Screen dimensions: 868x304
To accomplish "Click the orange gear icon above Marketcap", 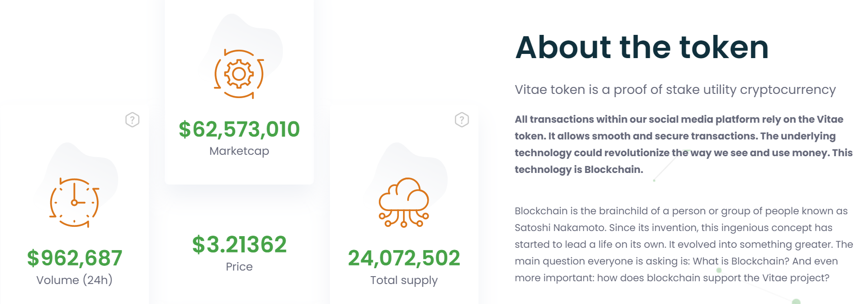I will click(x=239, y=74).
